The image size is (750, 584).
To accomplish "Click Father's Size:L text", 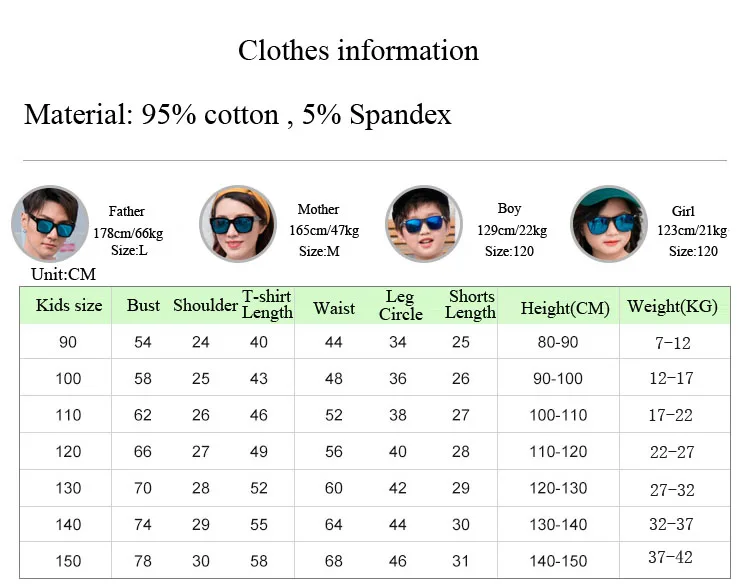I will [129, 250].
